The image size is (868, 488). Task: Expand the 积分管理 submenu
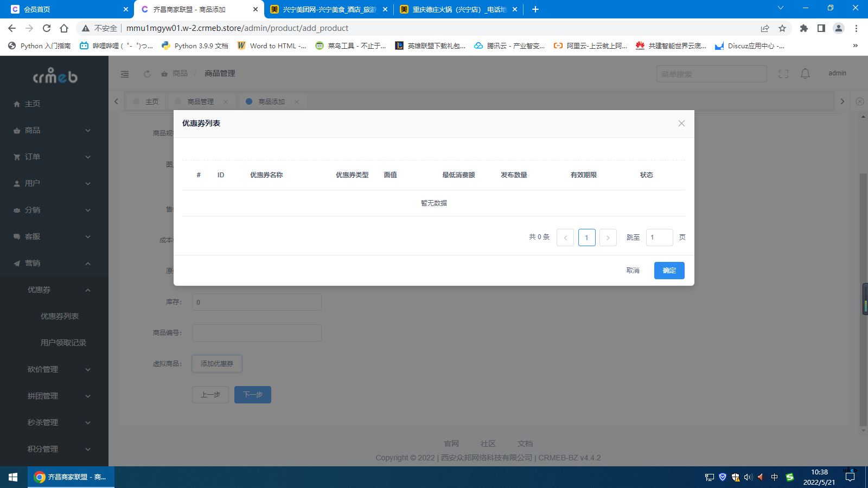(54, 449)
